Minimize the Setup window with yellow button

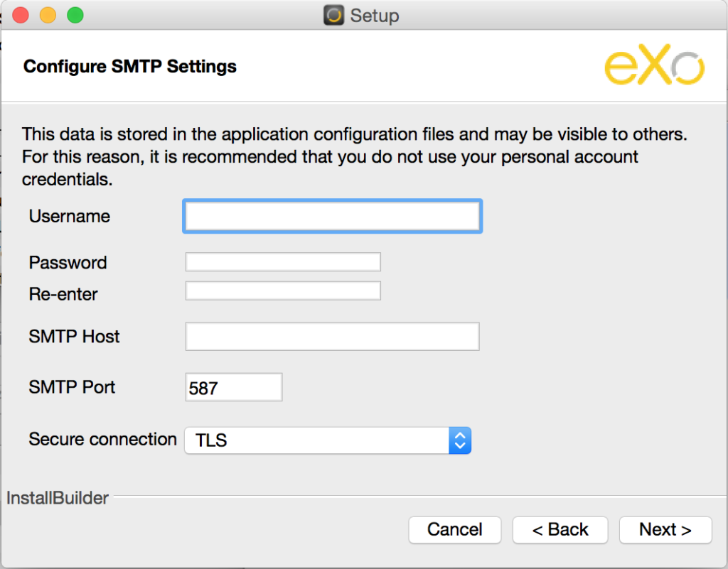pyautogui.click(x=48, y=15)
